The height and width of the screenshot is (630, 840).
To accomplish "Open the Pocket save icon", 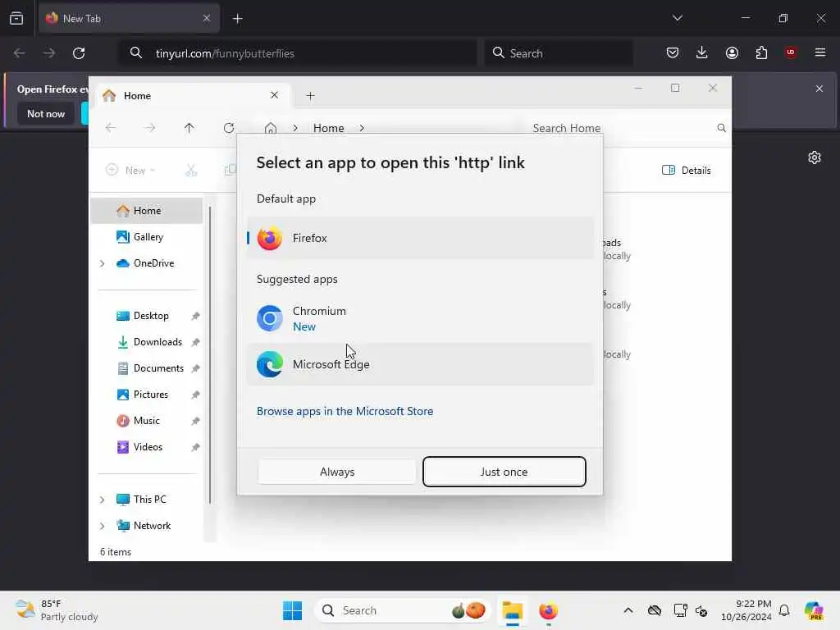I will click(673, 52).
